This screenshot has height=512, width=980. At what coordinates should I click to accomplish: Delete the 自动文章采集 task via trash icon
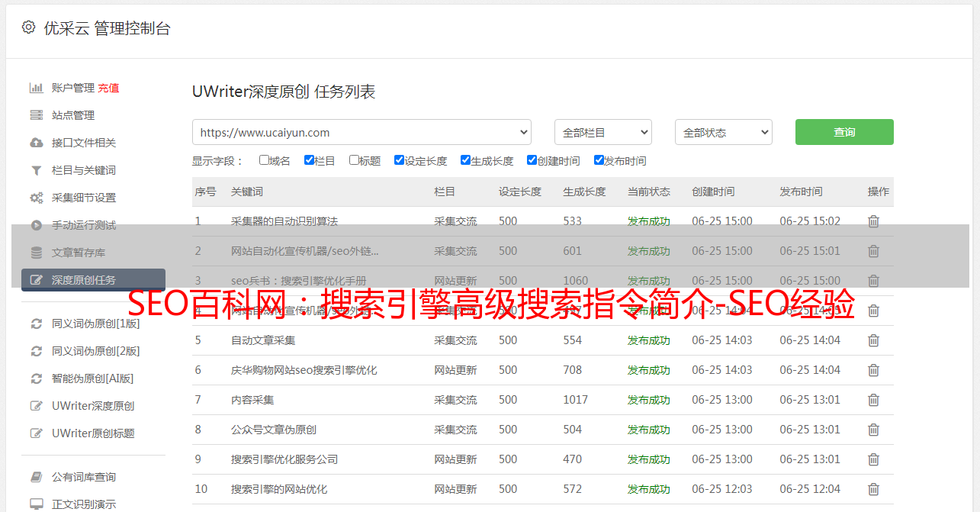874,340
